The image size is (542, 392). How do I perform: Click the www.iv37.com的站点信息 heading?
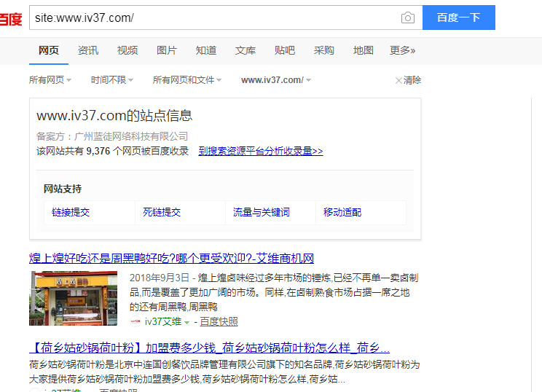(114, 115)
